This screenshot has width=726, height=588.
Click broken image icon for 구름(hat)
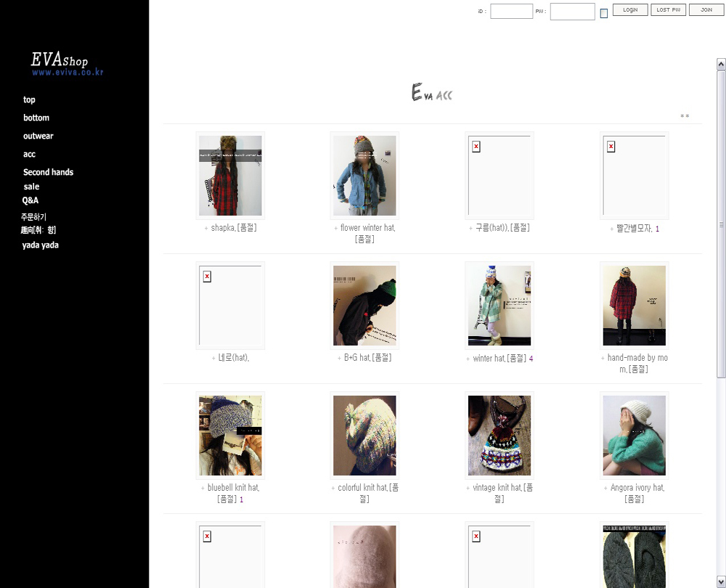pos(476,147)
